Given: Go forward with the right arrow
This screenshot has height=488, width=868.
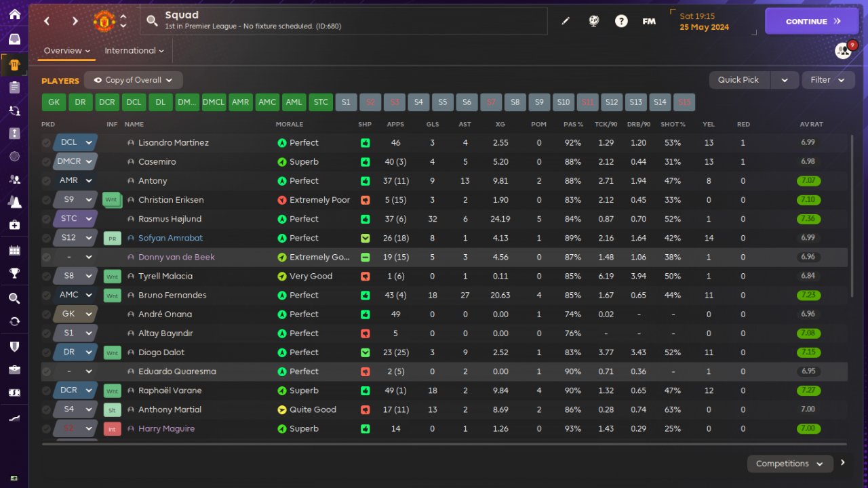Looking at the screenshot, I should [75, 21].
